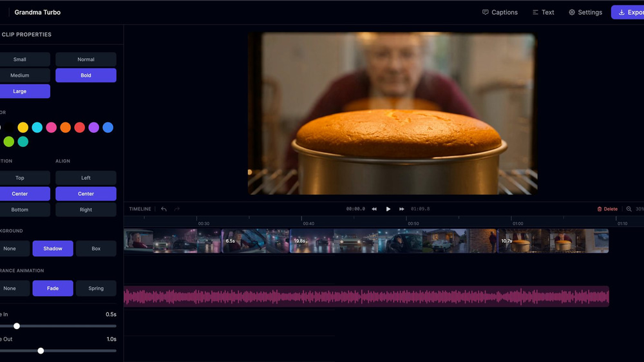Screen dimensions: 644x362
Task: Pick the blue color swatch
Action: [x=108, y=128]
